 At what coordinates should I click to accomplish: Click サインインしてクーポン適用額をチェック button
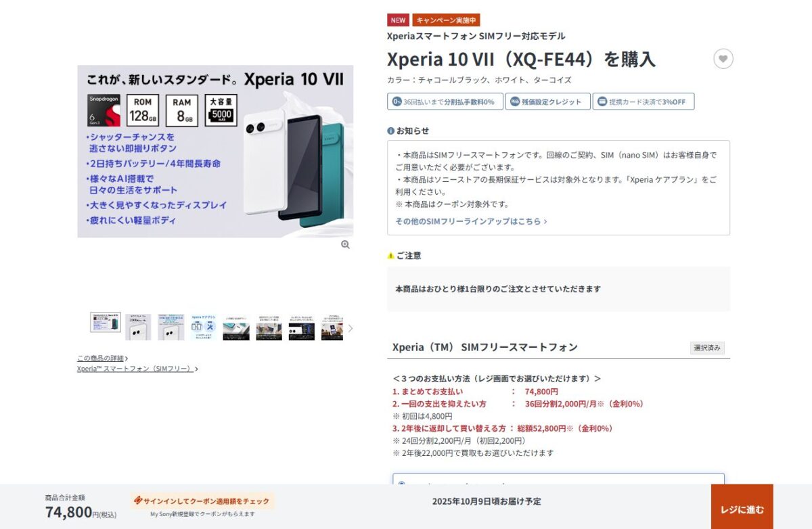[x=202, y=501]
